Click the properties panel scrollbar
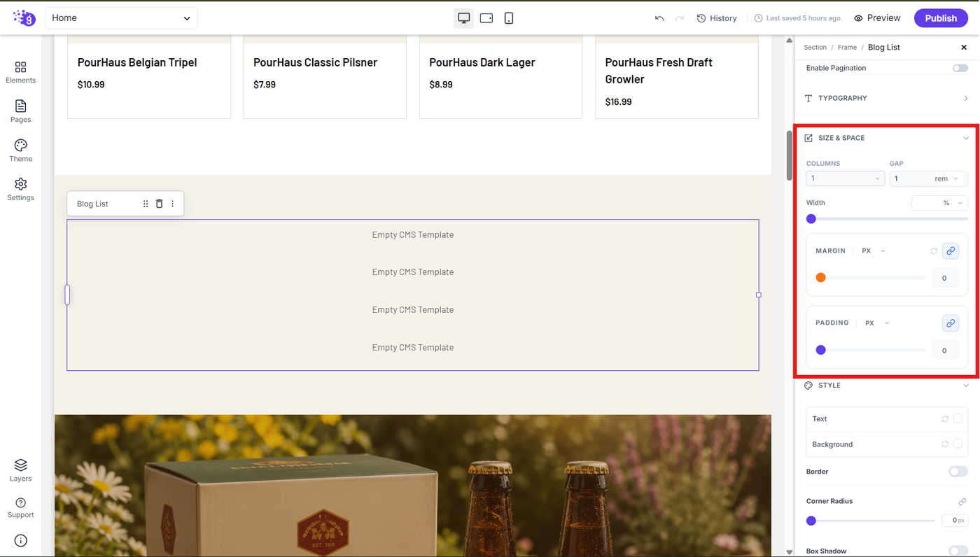Screen dimensions: 980x557 point(790,155)
